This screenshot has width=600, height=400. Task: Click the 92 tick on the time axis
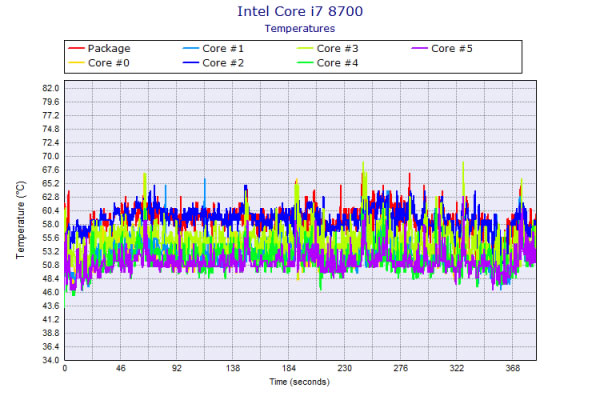coord(176,368)
